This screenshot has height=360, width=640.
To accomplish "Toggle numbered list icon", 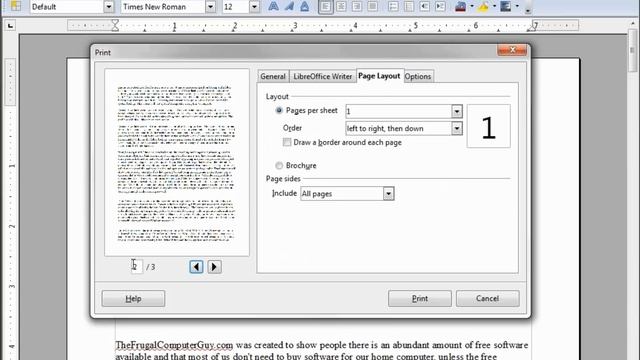I will [393, 7].
